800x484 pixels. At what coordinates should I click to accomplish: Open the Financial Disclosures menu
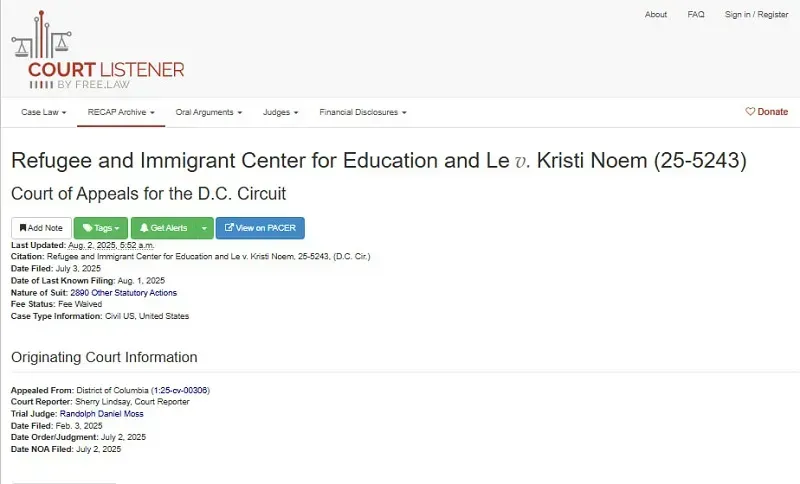click(x=363, y=112)
